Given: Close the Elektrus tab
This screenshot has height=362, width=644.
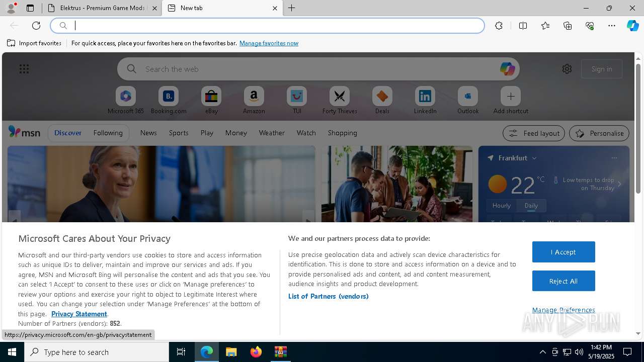Looking at the screenshot, I should point(154,8).
